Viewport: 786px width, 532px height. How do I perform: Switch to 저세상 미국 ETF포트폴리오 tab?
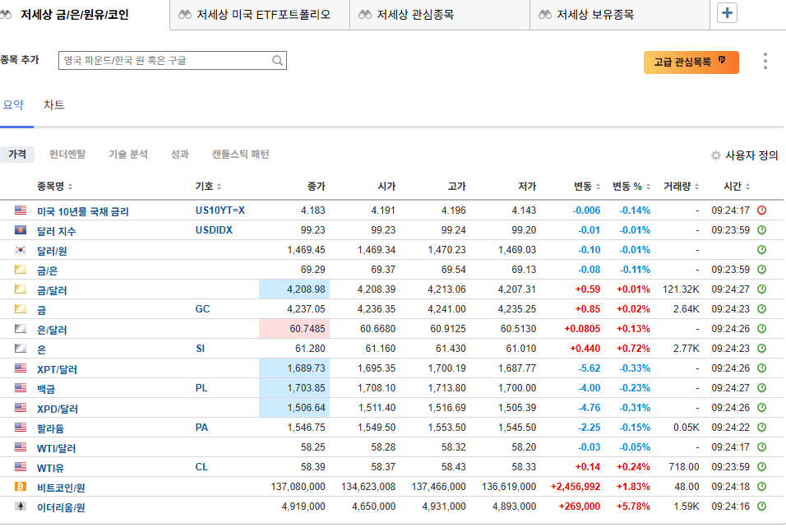coord(263,15)
